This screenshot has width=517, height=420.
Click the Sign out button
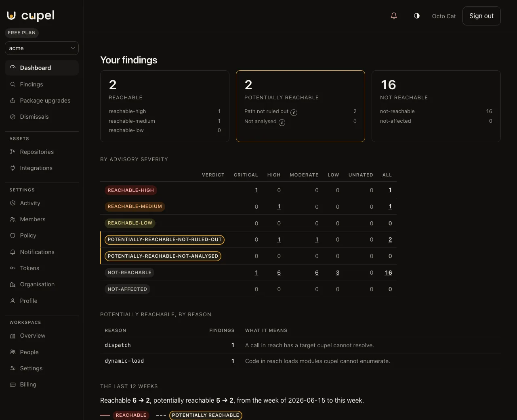click(481, 16)
